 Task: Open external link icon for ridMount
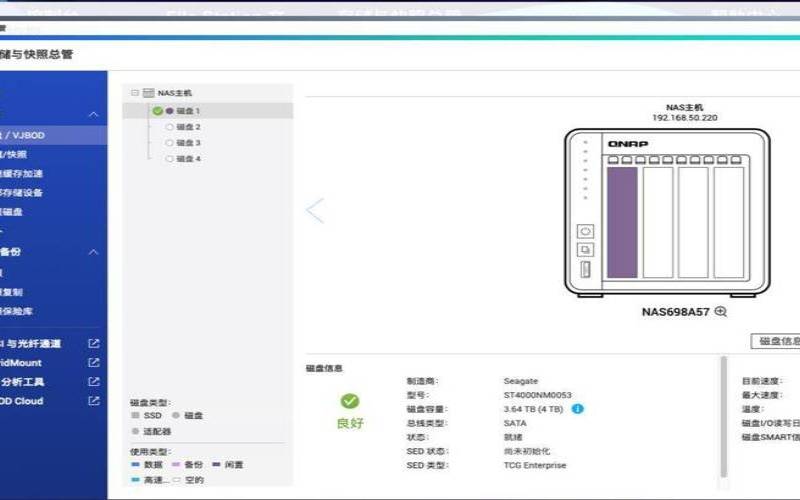tap(93, 362)
